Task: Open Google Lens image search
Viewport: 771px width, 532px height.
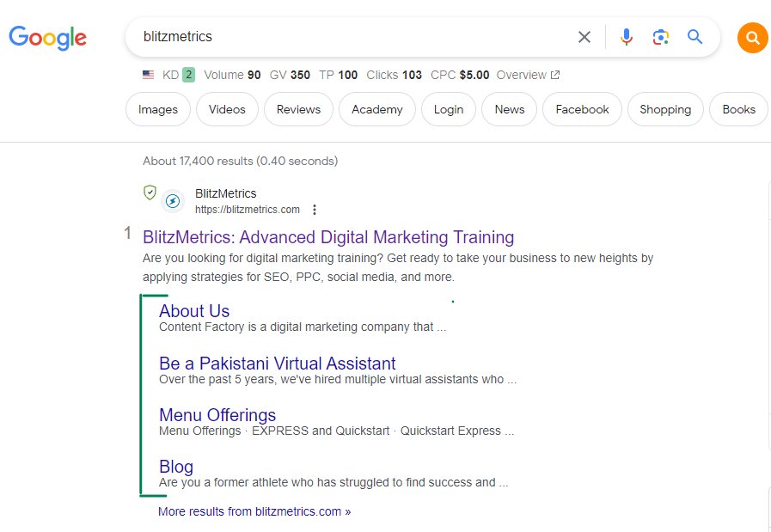Action: click(661, 37)
